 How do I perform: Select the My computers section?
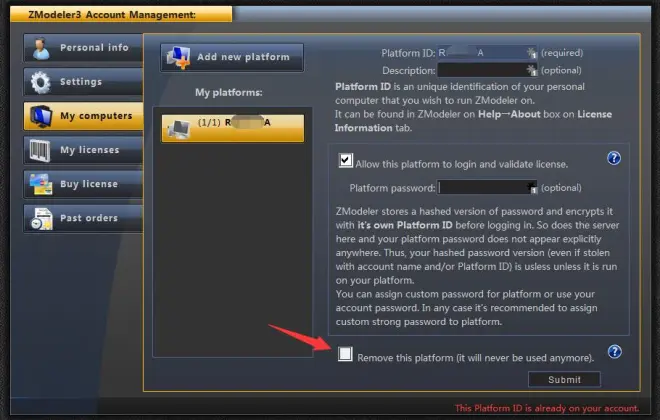tap(83, 116)
